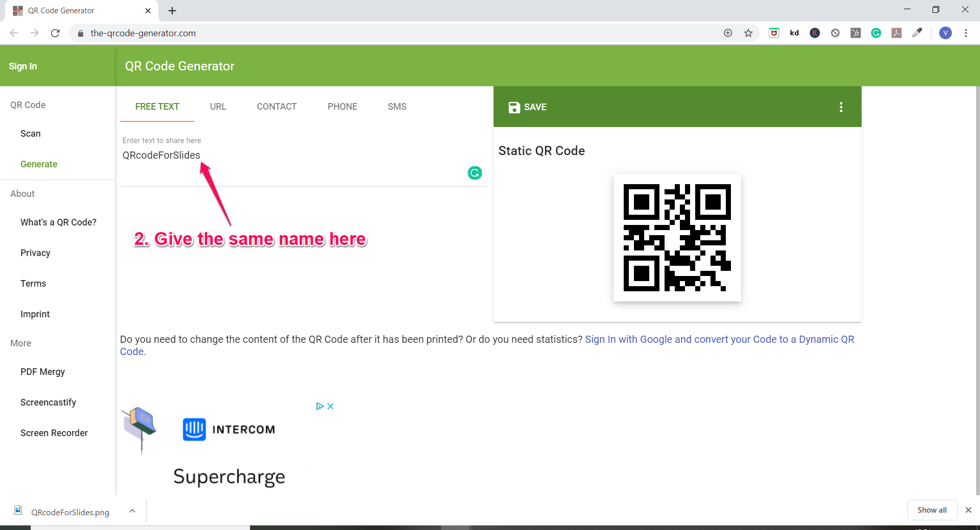Screen dimensions: 980x530
Task: Click the SAVE button label
Action: coord(535,107)
